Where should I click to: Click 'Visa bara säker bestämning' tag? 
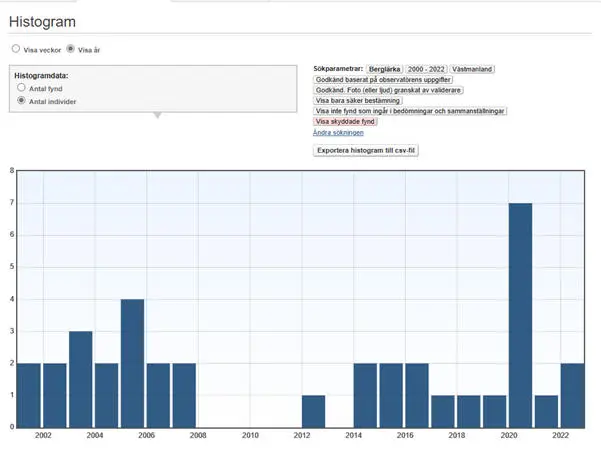[358, 101]
